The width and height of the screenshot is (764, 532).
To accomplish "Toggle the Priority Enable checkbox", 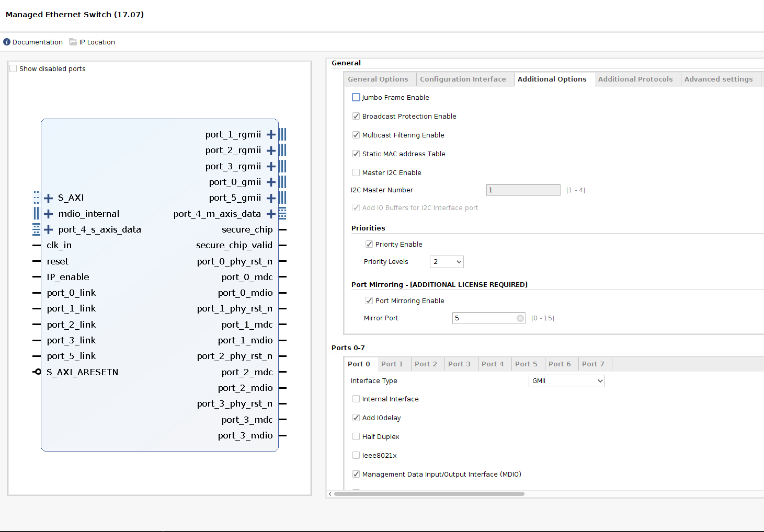I will pyautogui.click(x=369, y=244).
